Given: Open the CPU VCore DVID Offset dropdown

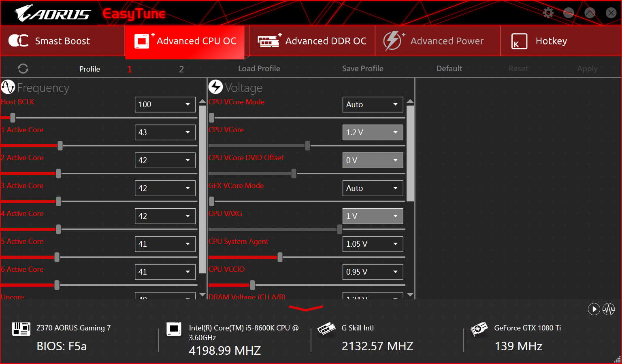Looking at the screenshot, I should point(373,160).
